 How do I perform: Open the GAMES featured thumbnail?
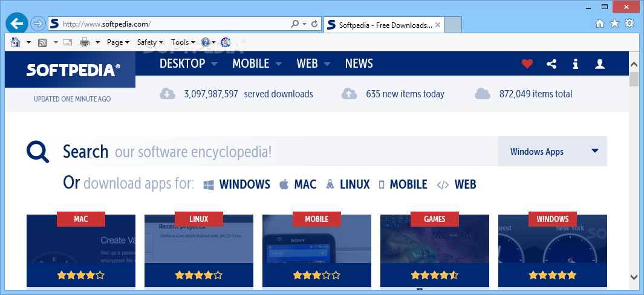click(435, 250)
